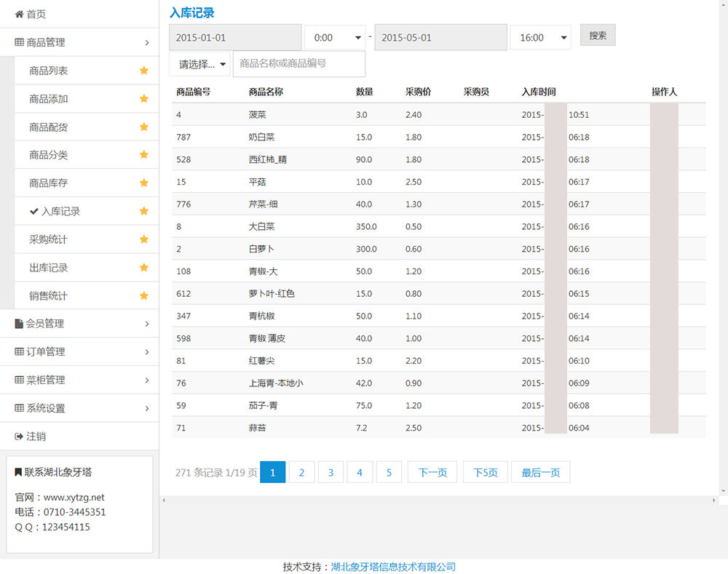The image size is (728, 574).
Task: Open the 16:00 end time dropdown
Action: tap(541, 38)
